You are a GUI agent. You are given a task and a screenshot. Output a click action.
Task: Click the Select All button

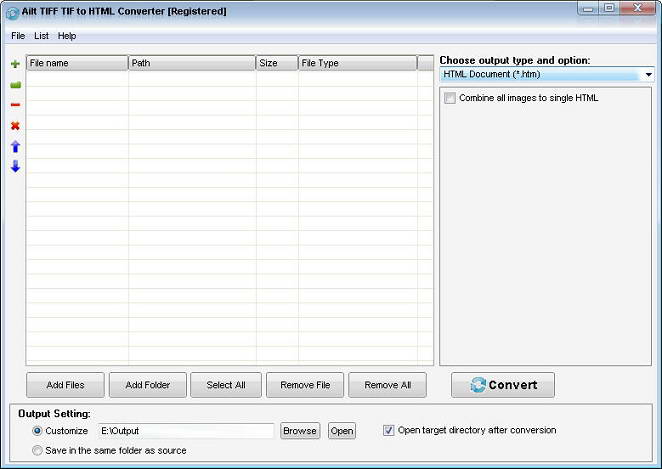pos(226,385)
